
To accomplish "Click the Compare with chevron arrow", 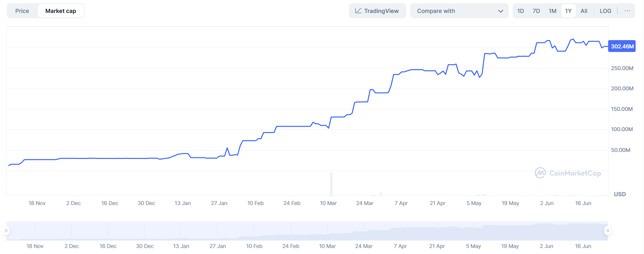I will coord(501,11).
